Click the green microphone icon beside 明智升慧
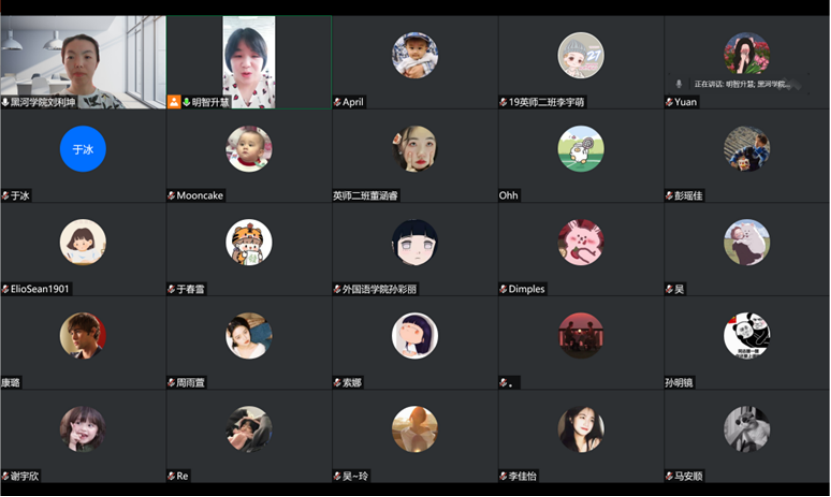Image resolution: width=831 pixels, height=497 pixels. click(187, 102)
